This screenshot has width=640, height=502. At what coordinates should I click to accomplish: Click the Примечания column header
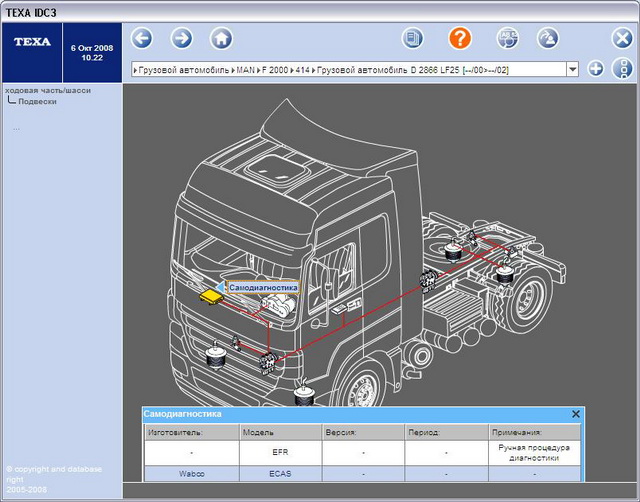534,432
